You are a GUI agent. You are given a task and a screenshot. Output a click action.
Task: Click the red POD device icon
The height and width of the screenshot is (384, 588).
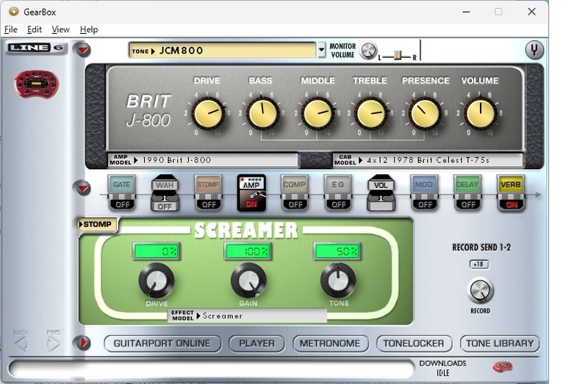(x=36, y=83)
